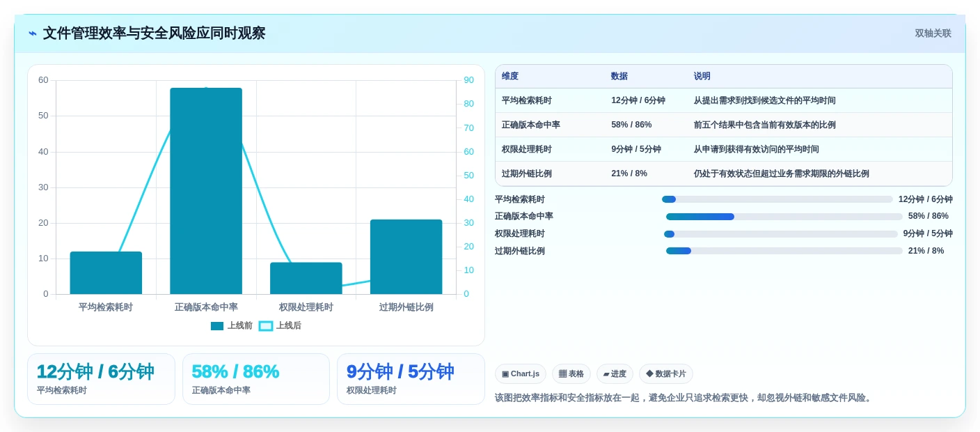Click the 权限处理耗时 x-axis label
Screen dimensions: 980x432
[x=306, y=307]
